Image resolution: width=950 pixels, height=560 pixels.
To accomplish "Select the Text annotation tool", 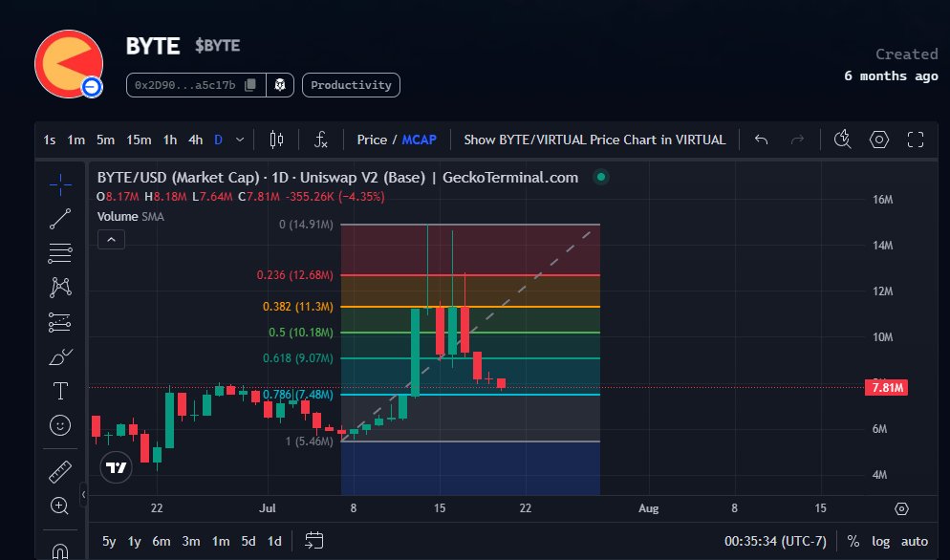I will 60,391.
